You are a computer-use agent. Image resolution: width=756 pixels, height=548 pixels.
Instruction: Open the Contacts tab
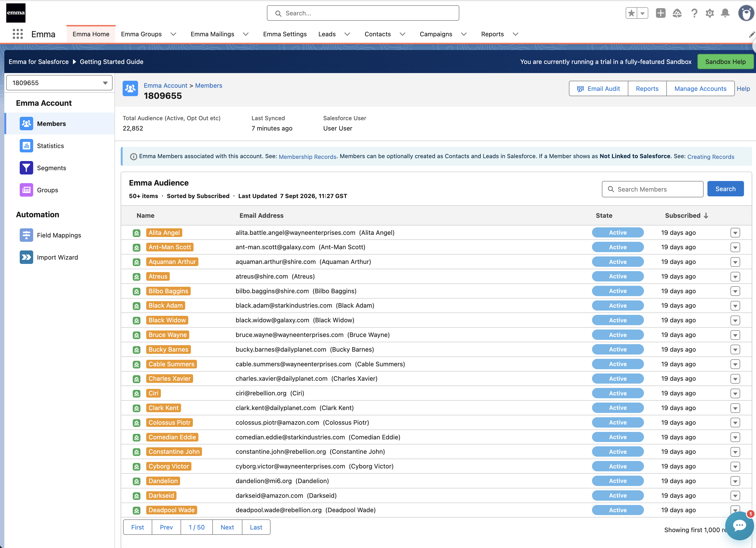point(377,34)
